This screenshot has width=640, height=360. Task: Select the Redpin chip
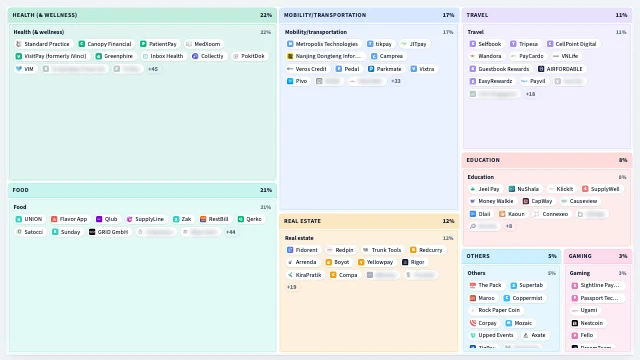point(340,250)
